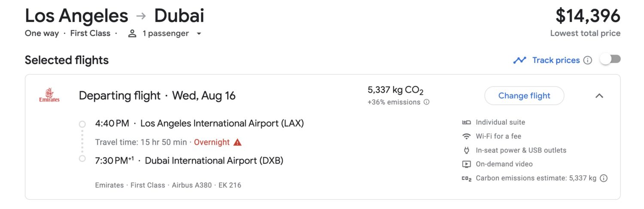Image resolution: width=644 pixels, height=209 pixels.
Task: Click the One way trip type label
Action: click(x=42, y=33)
